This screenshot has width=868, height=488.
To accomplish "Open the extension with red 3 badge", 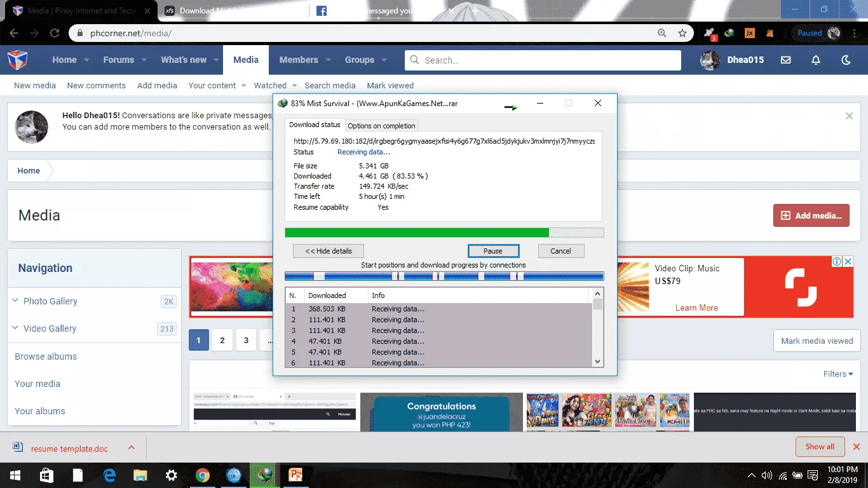I will (710, 33).
